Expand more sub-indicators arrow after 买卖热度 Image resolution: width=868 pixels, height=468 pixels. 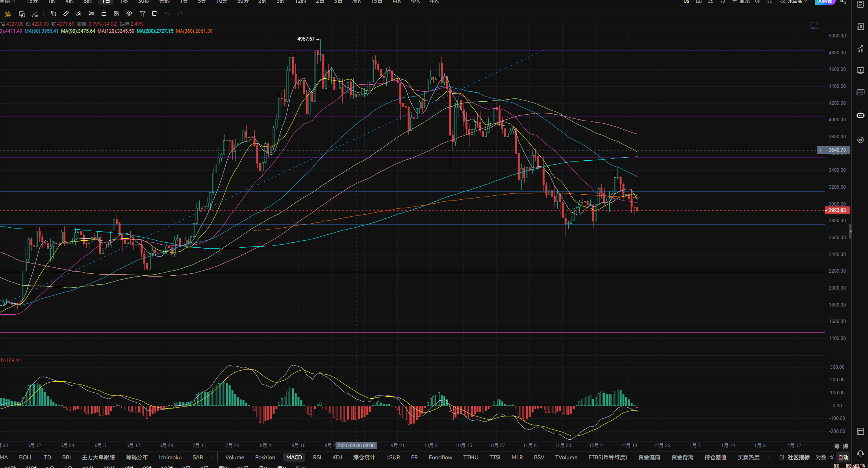(x=768, y=457)
